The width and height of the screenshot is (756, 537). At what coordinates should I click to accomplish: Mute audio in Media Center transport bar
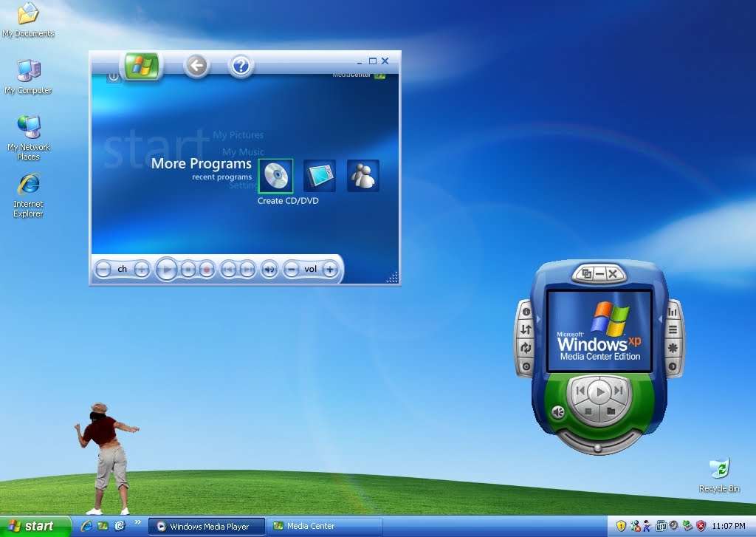(x=269, y=269)
